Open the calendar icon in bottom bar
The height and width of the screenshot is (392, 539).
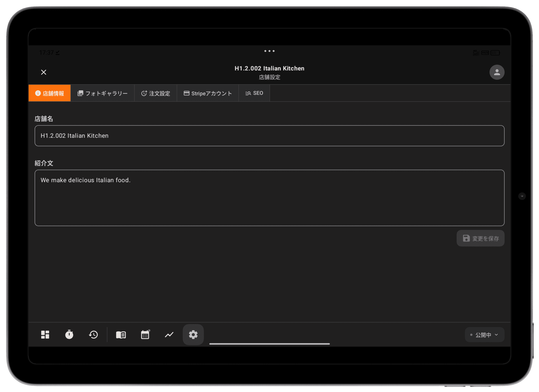pyautogui.click(x=145, y=334)
